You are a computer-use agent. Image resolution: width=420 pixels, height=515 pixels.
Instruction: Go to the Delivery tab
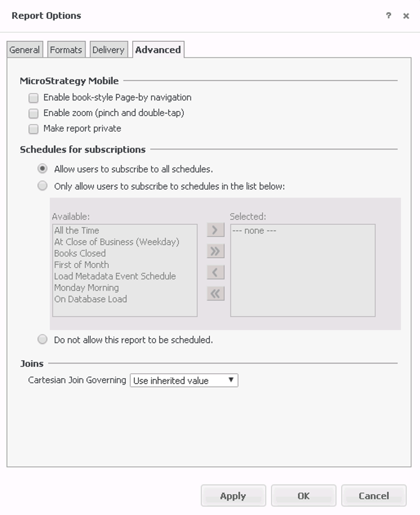tap(108, 50)
